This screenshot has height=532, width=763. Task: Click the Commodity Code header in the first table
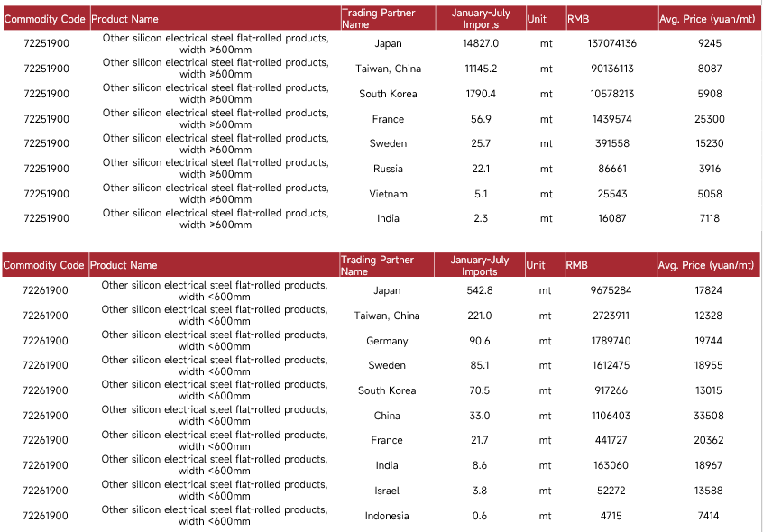pos(45,19)
